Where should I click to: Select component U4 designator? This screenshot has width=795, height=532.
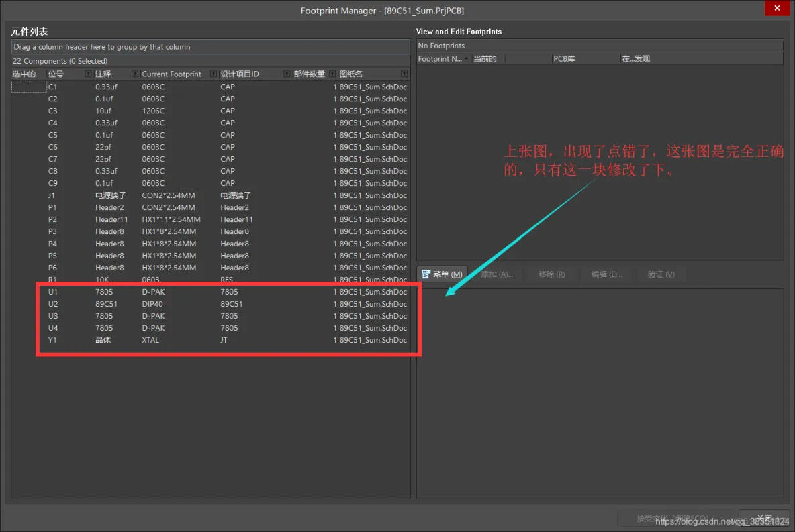tap(53, 328)
